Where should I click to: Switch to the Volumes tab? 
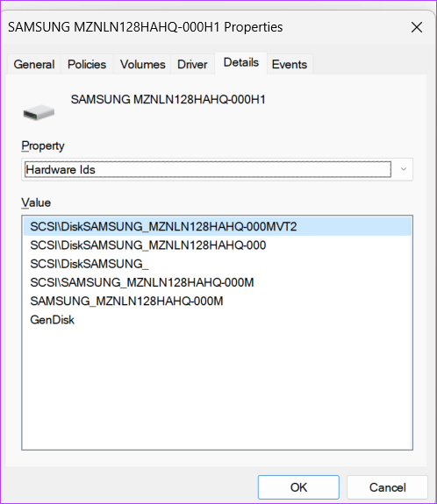coord(142,64)
